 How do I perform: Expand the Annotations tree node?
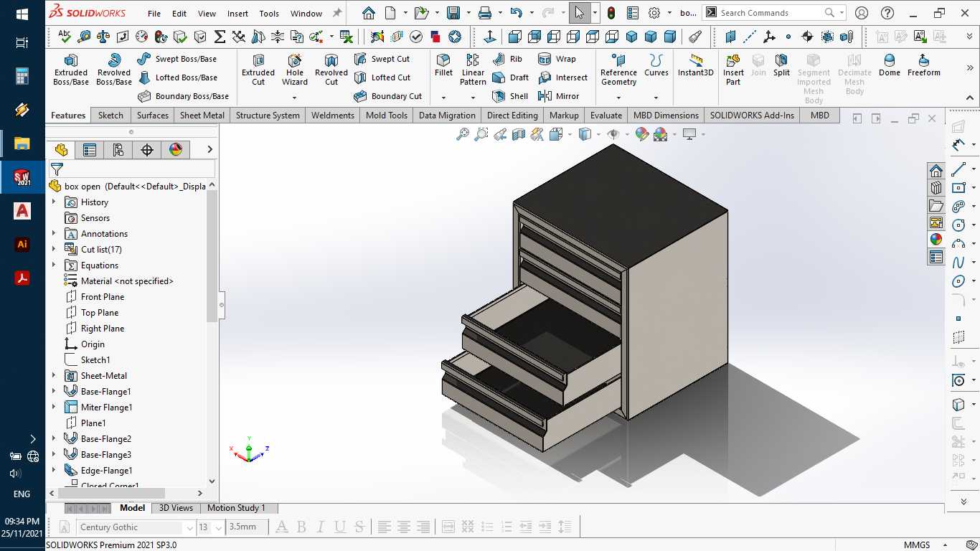point(54,234)
